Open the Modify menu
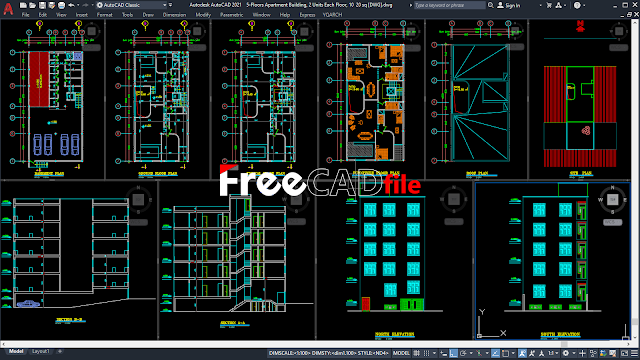Viewport: 640px width, 360px height. click(x=203, y=15)
